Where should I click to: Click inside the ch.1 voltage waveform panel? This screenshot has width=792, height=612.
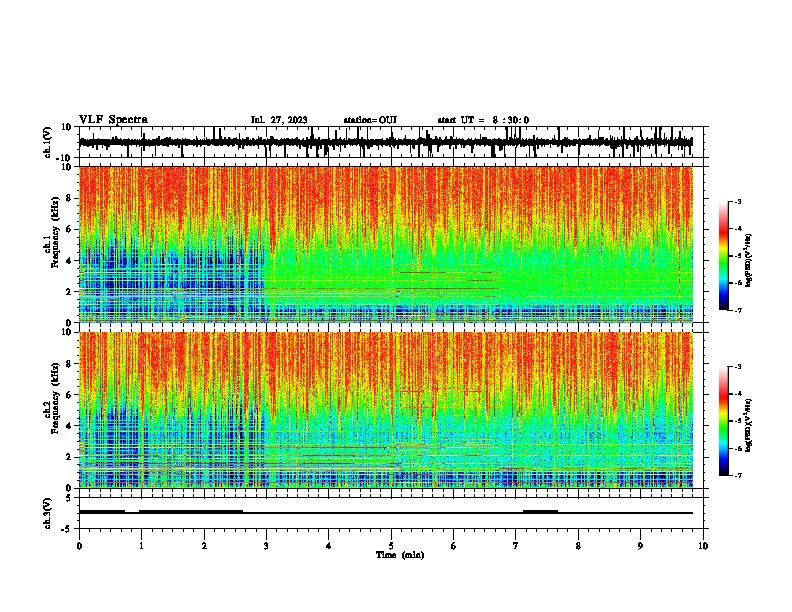click(391, 142)
